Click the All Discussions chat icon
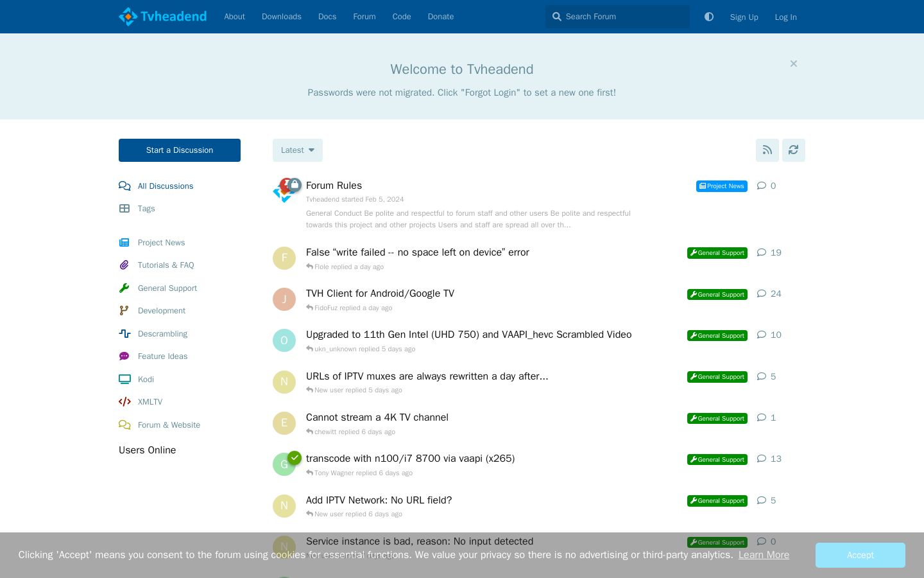The height and width of the screenshot is (578, 924). tap(124, 186)
